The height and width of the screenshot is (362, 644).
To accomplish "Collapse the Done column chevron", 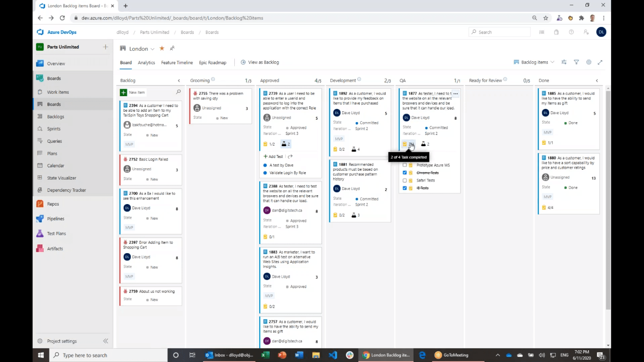I will pyautogui.click(x=597, y=81).
